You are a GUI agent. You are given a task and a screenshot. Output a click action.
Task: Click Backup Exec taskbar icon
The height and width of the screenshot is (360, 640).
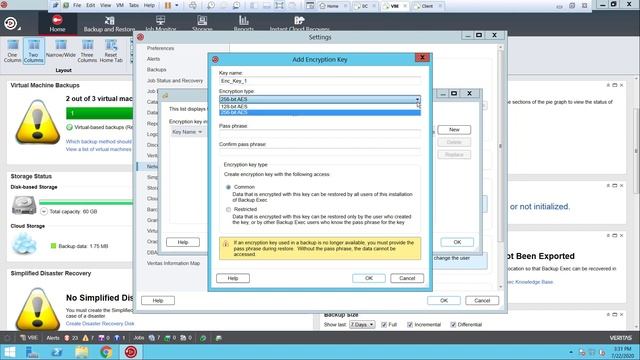(131, 352)
